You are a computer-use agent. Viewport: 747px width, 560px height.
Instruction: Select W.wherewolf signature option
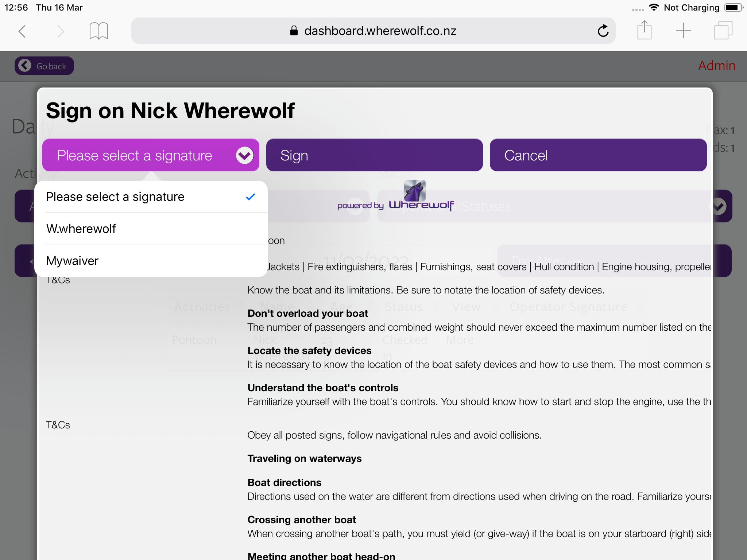point(151,229)
